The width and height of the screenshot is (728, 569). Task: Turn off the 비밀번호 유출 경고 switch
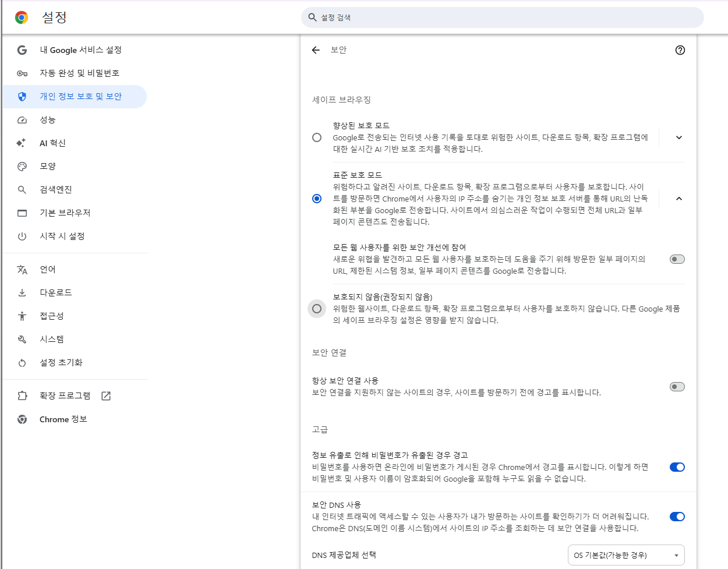(677, 467)
